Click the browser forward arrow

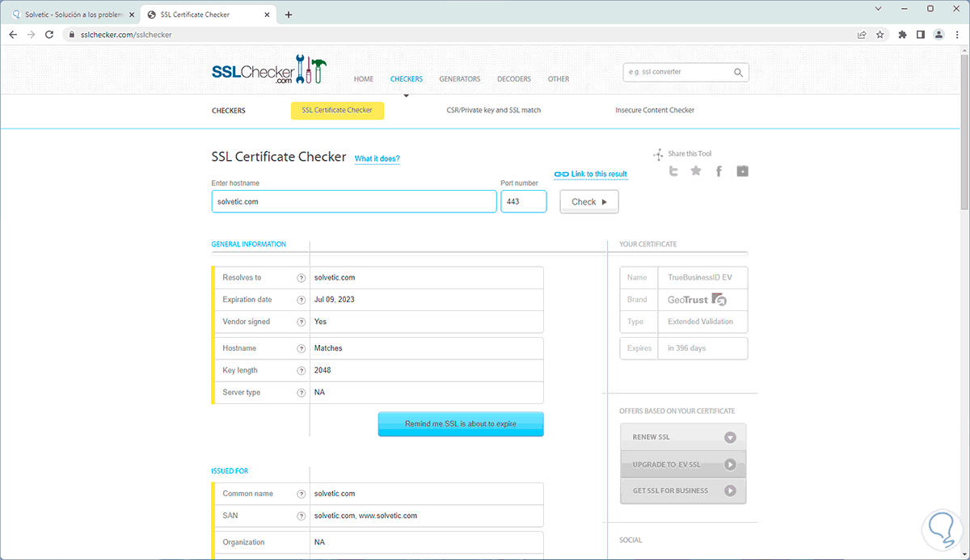32,35
